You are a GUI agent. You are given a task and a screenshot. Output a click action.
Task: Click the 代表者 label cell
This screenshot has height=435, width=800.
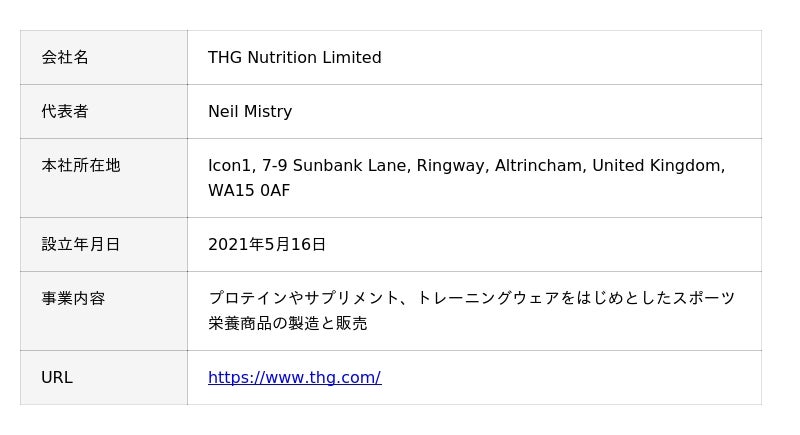coord(65,112)
